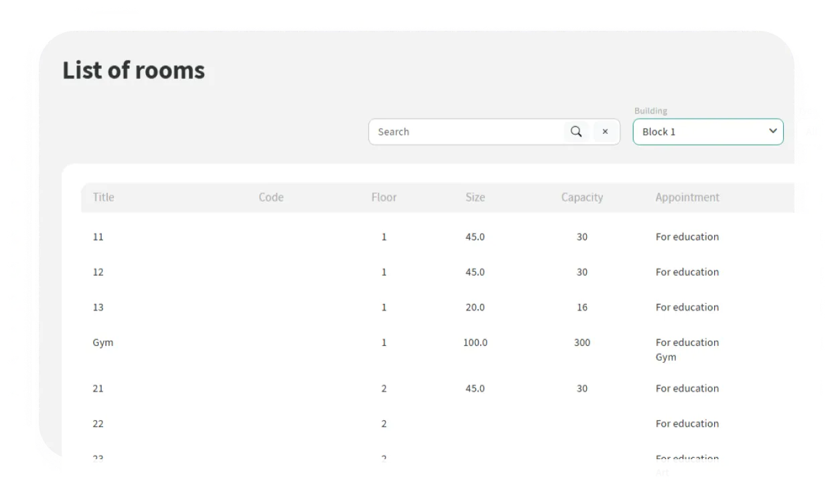Click the Code column header
Viewport: 832px width, 504px height.
click(x=271, y=197)
